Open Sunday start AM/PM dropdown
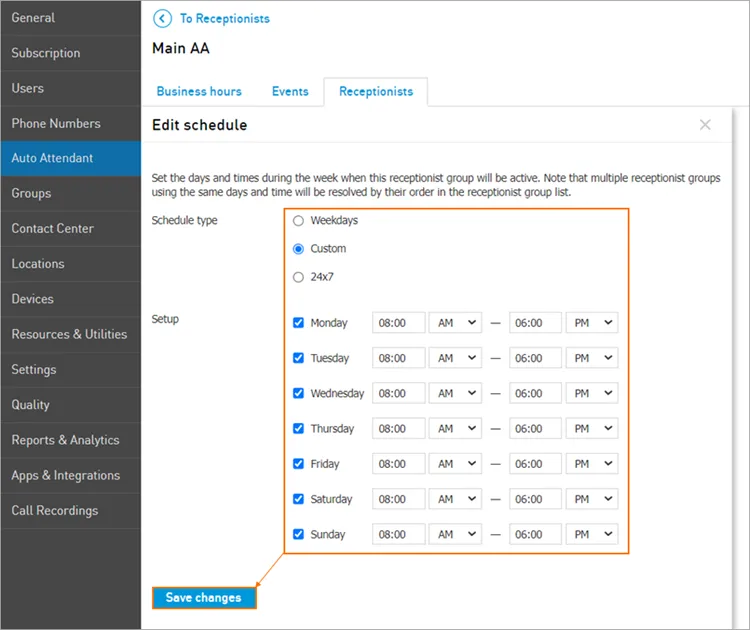Screen dimensions: 750x630 tap(455, 534)
